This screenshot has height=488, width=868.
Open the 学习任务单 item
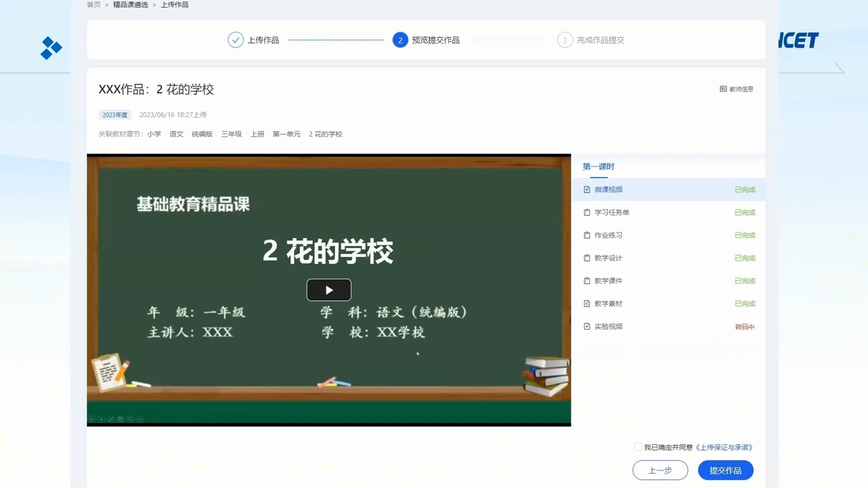[668, 212]
